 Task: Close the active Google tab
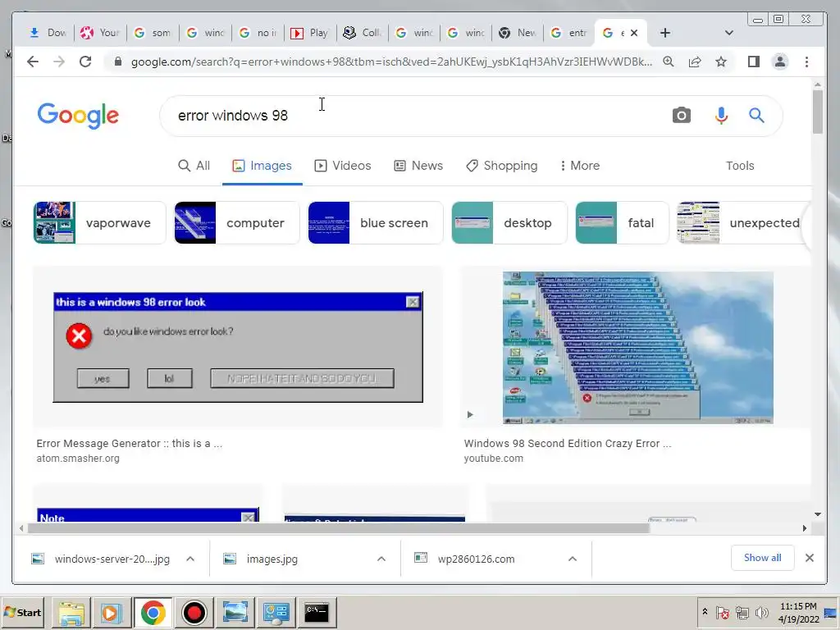coord(634,33)
